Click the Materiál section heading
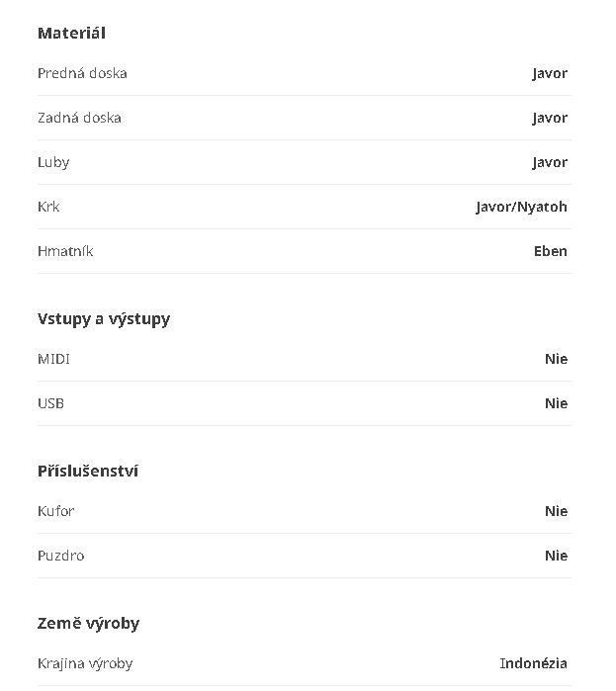 click(x=71, y=33)
